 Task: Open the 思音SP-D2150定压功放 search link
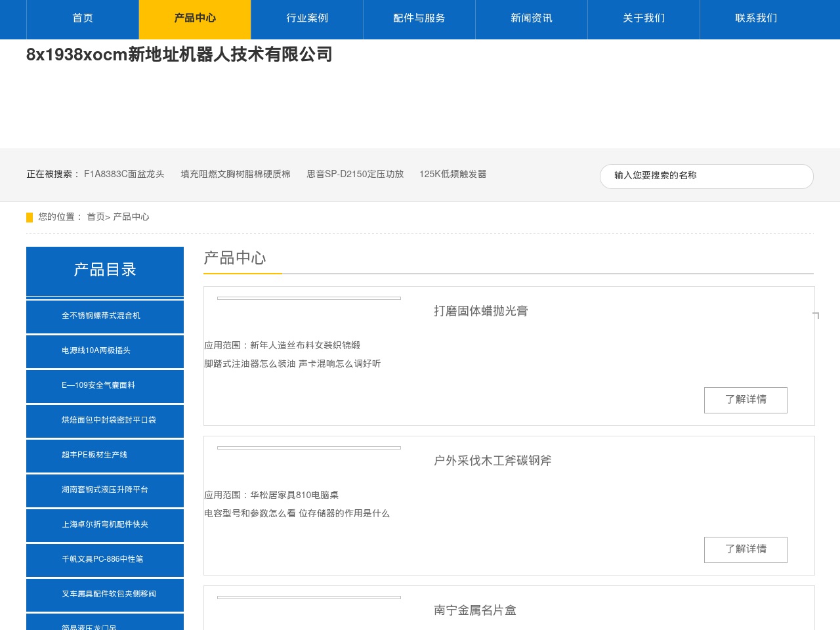point(355,174)
